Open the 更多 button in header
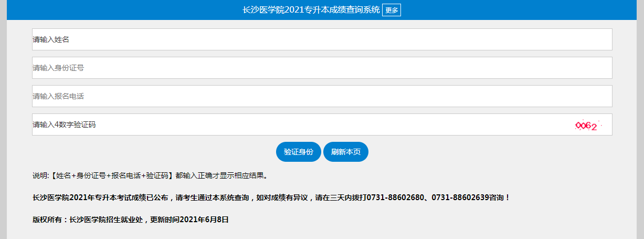Viewport: 644px width, 239px height. pos(391,10)
